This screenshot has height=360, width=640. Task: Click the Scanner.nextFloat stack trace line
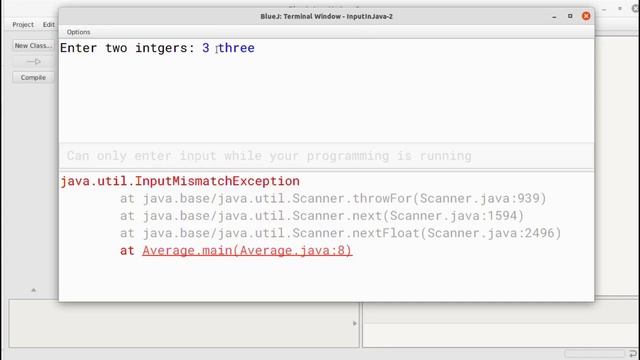pyautogui.click(x=340, y=233)
